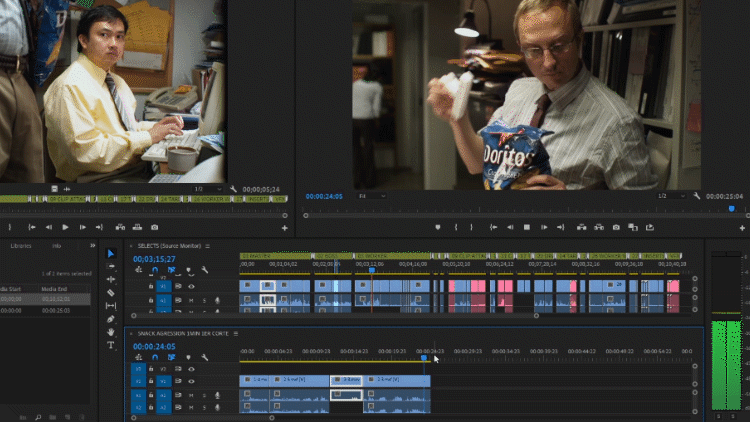Click Drag Video Only icon in Source monitor
The height and width of the screenshot is (422, 750).
pos(55,189)
